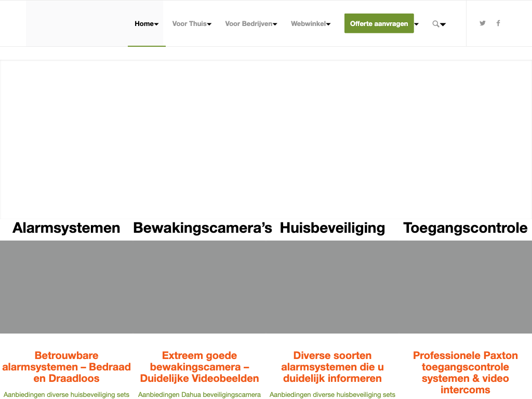This screenshot has height=399, width=532.
Task: Follow Diverse soorten alarmsystemen link
Action: (x=332, y=367)
